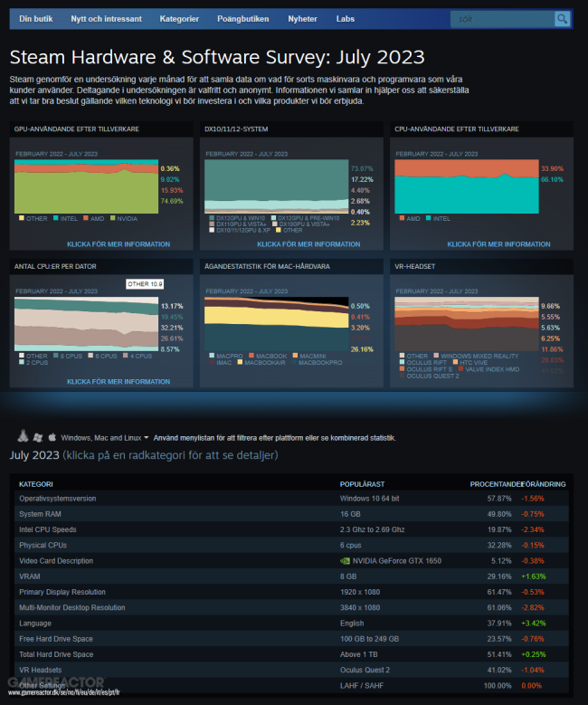The height and width of the screenshot is (705, 588).
Task: Open the Windows, Mac and Linux platform dropdown
Action: point(105,438)
